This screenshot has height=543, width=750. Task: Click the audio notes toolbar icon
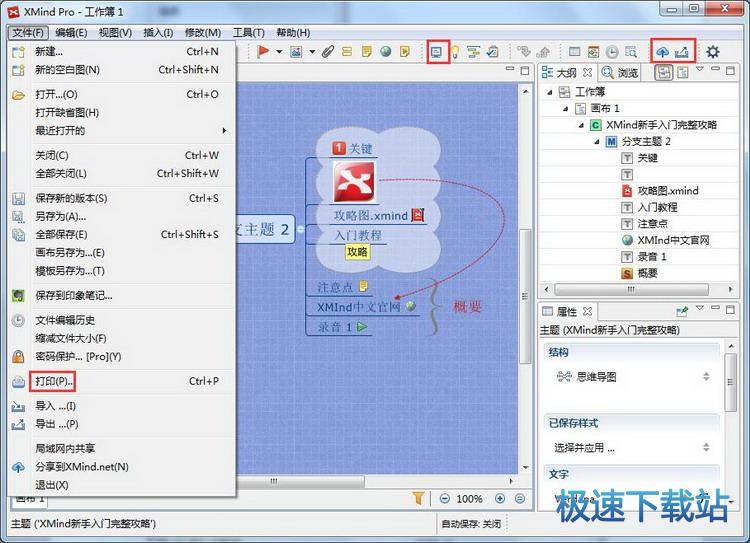pyautogui.click(x=405, y=52)
